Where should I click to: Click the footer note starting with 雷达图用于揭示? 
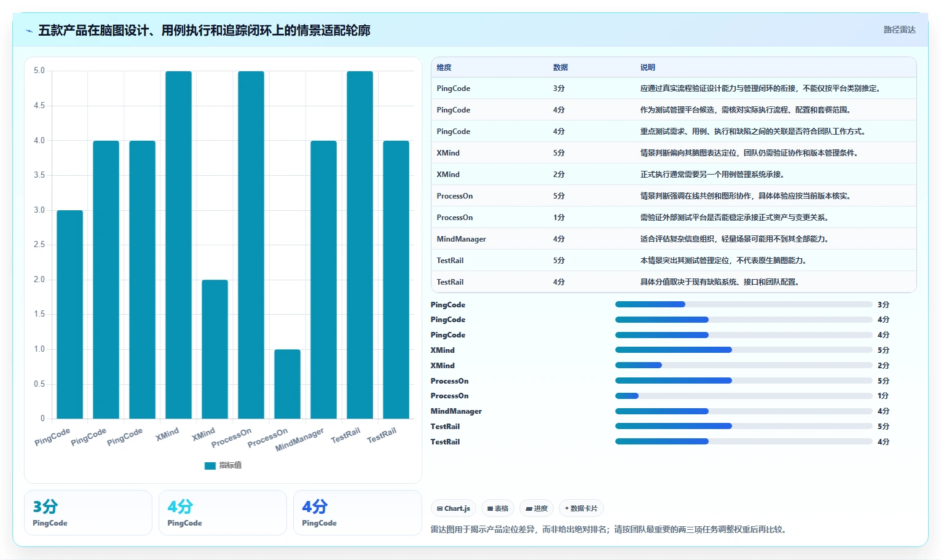coord(608,529)
